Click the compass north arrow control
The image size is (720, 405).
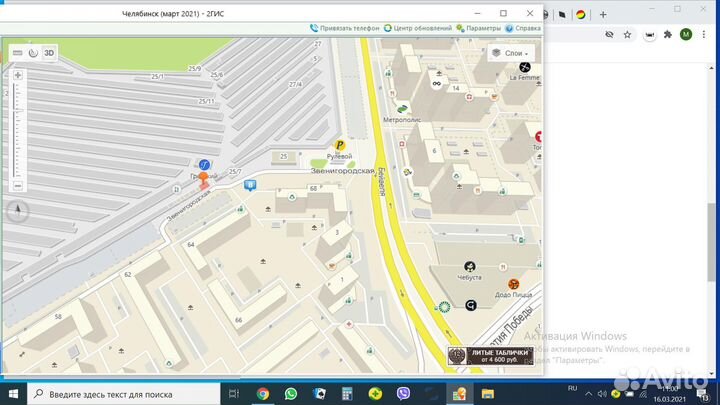click(17, 211)
